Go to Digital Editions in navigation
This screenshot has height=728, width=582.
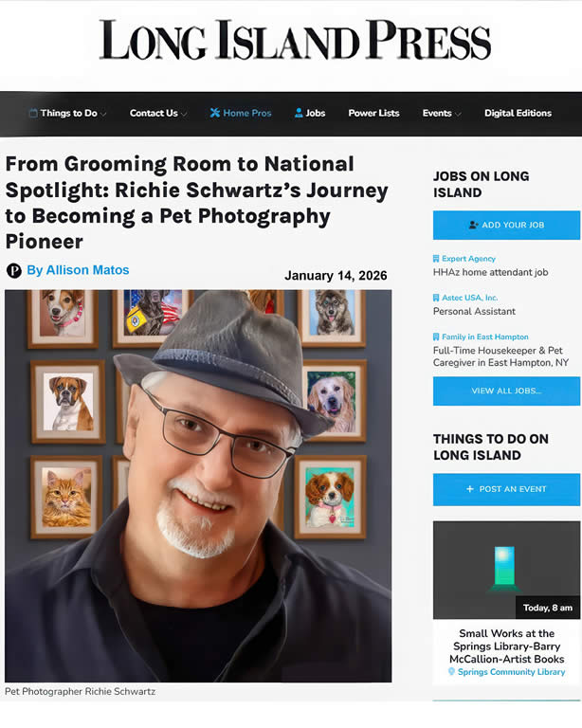518,113
